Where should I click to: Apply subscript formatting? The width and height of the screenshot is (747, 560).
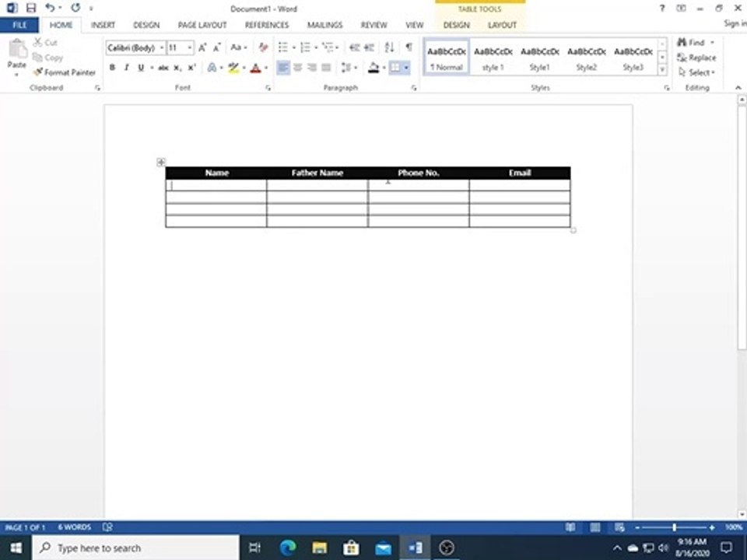click(177, 68)
